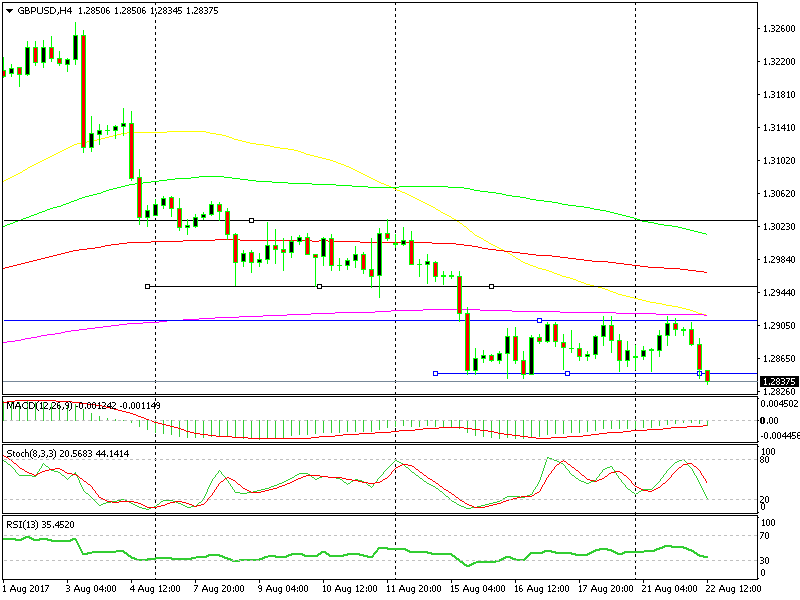Select the rightmost handle of the lower black line
Viewport: 800px width, 600px height.
(491, 287)
